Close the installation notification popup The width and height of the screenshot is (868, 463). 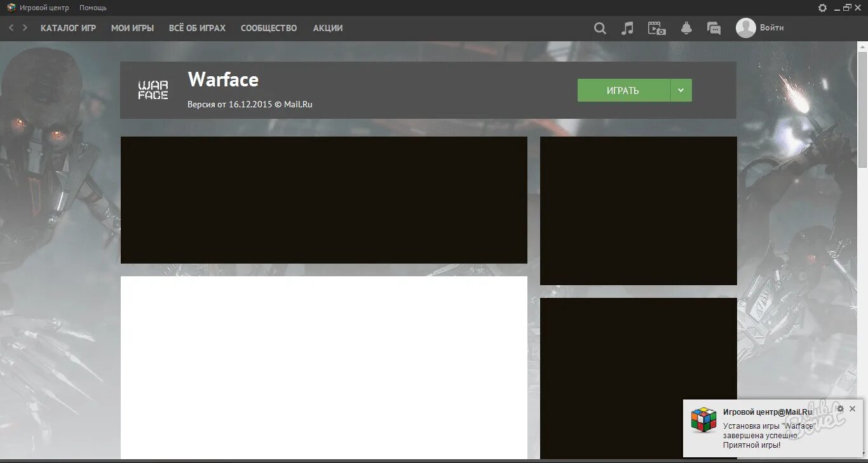(853, 408)
